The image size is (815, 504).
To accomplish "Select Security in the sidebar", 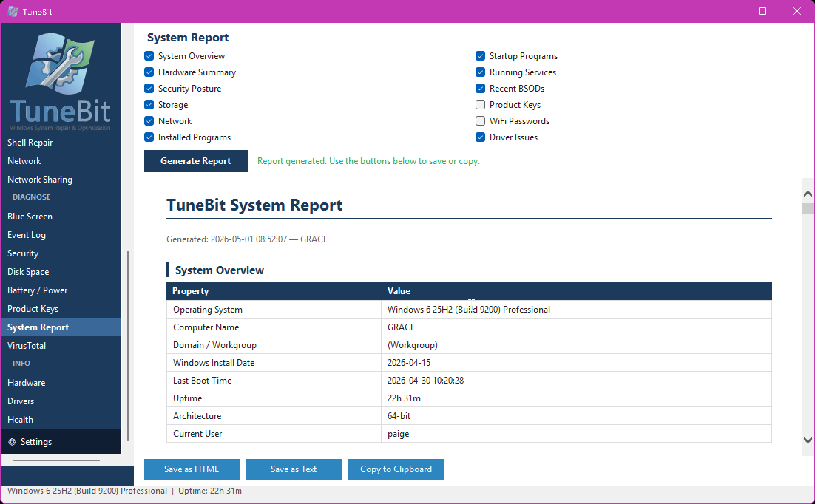I will 61,253.
